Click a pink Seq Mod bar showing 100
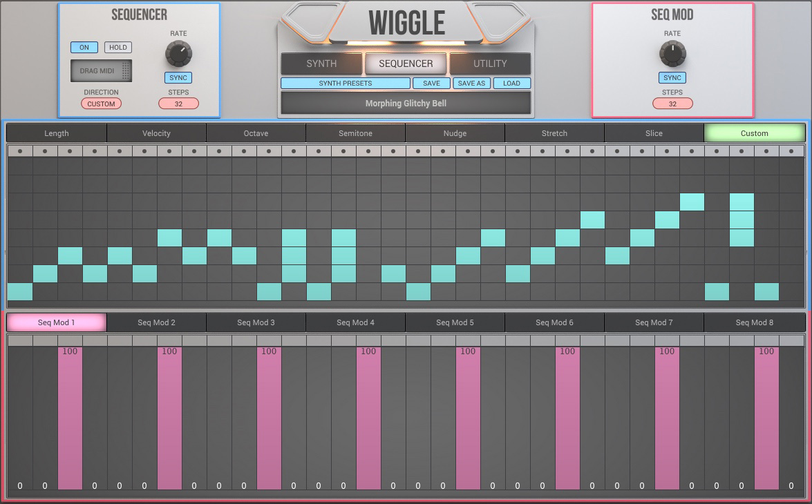This screenshot has width=812, height=504. tap(70, 414)
